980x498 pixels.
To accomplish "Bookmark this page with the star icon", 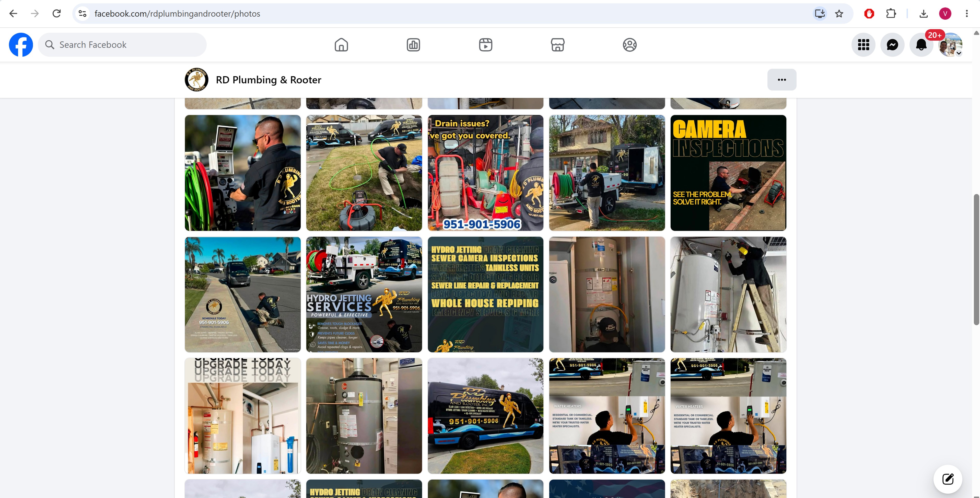I will pyautogui.click(x=839, y=14).
